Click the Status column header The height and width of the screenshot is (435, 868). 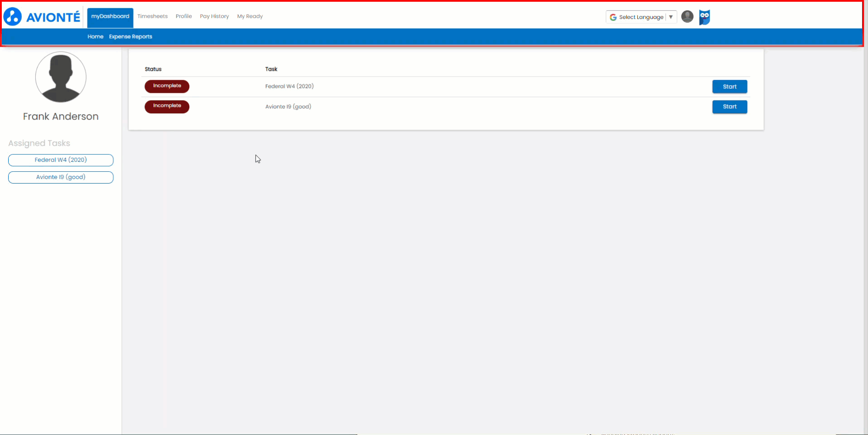coord(153,69)
